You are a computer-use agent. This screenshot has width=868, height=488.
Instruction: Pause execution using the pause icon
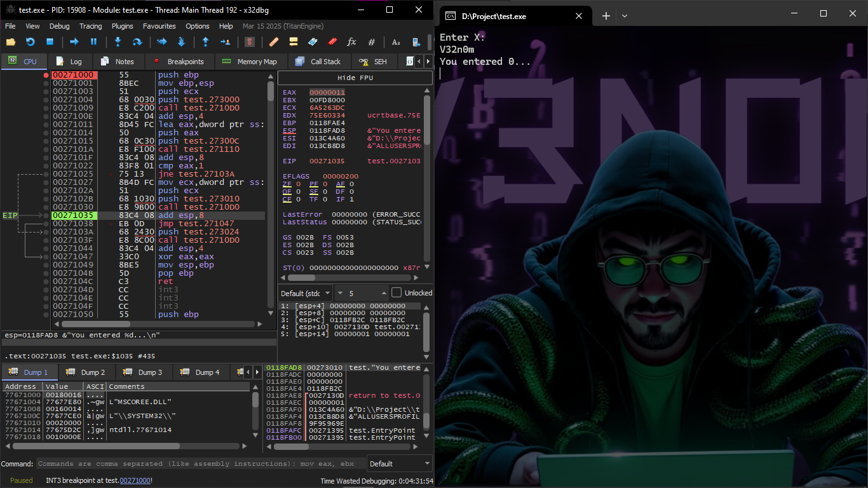pyautogui.click(x=93, y=42)
